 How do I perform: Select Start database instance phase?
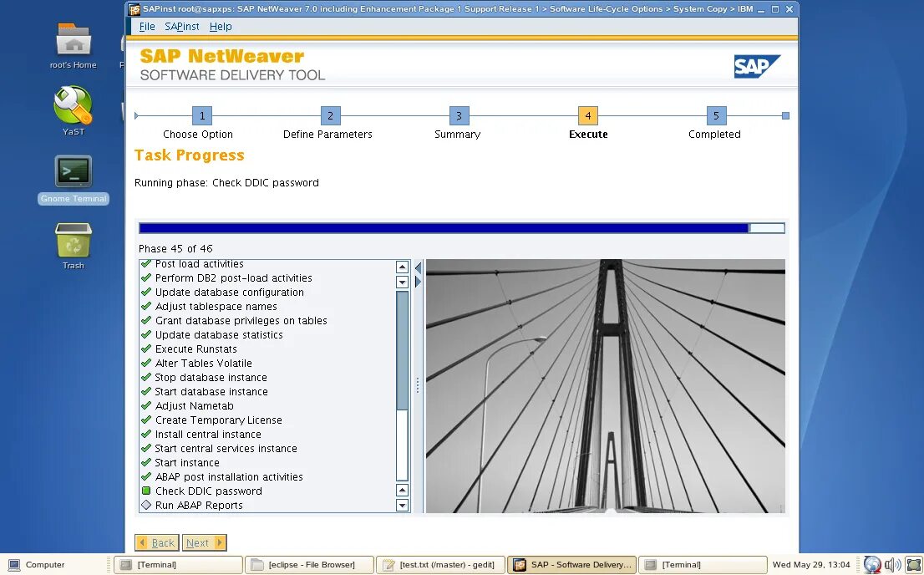tap(211, 391)
